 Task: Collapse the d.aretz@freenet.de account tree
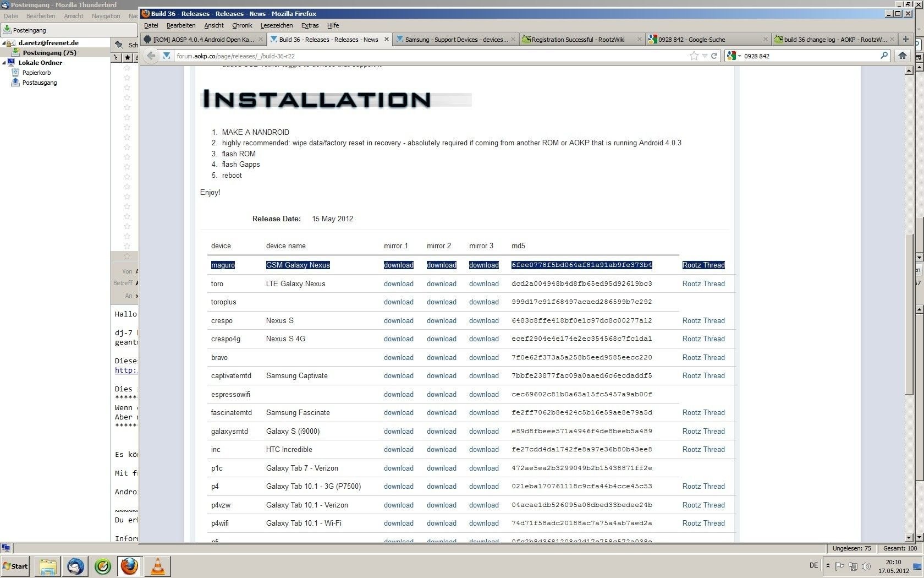click(4, 43)
